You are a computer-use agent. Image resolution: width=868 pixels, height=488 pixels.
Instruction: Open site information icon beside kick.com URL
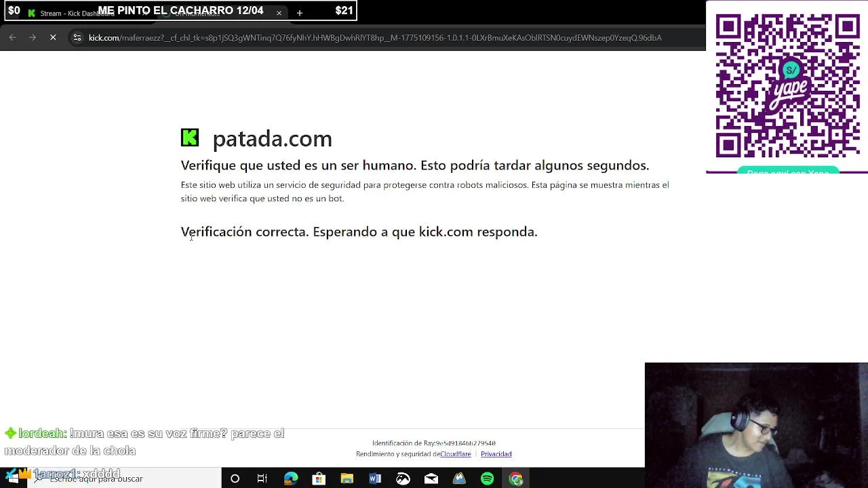(77, 38)
